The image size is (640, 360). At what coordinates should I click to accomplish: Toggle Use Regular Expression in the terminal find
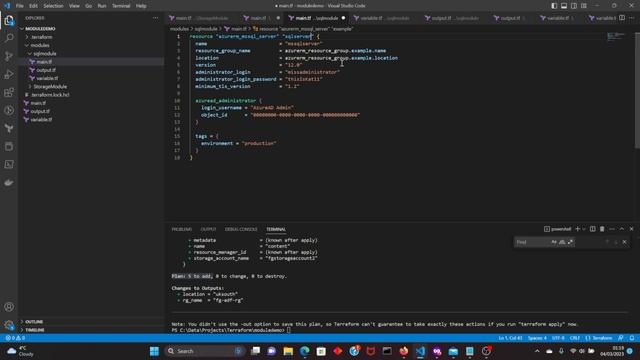click(x=570, y=242)
